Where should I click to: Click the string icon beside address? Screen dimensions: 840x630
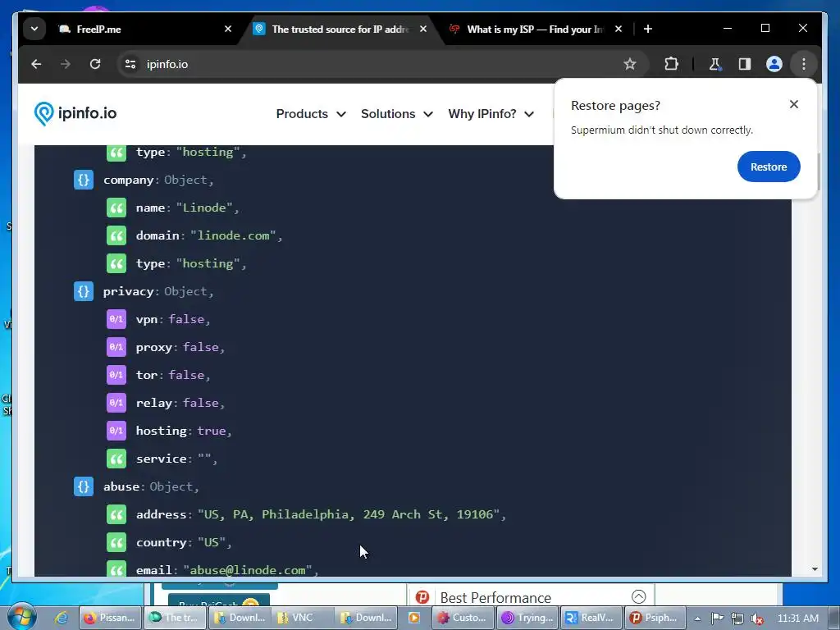point(116,514)
